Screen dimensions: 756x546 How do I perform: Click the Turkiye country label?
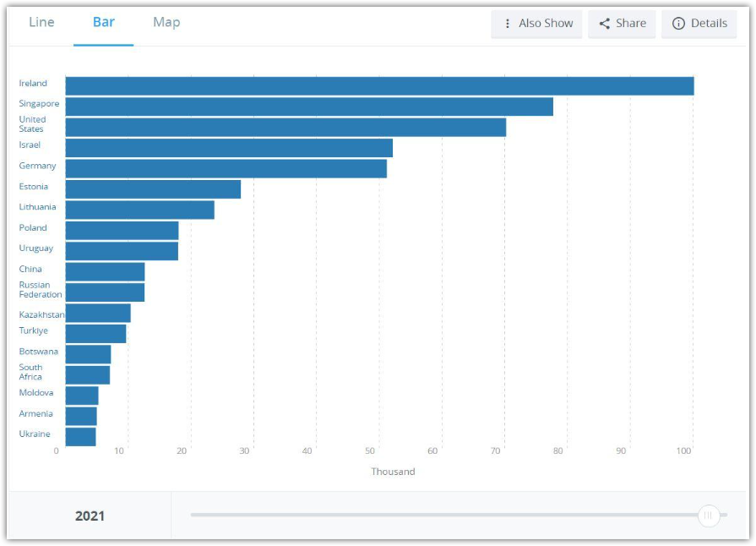33,330
